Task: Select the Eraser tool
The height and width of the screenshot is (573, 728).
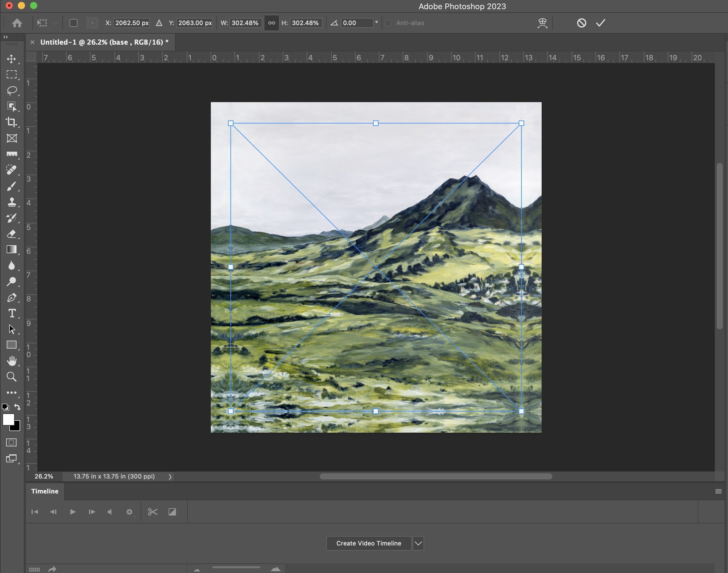Action: tap(12, 234)
